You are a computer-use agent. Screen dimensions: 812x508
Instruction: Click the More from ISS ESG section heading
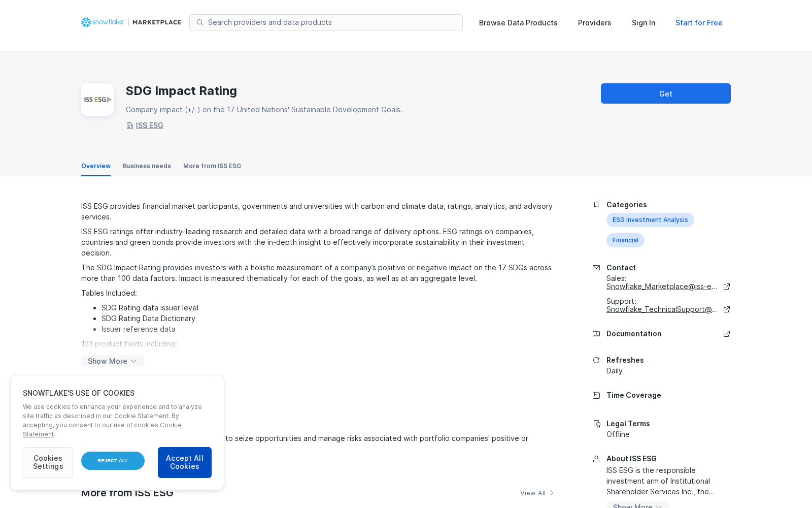(127, 493)
